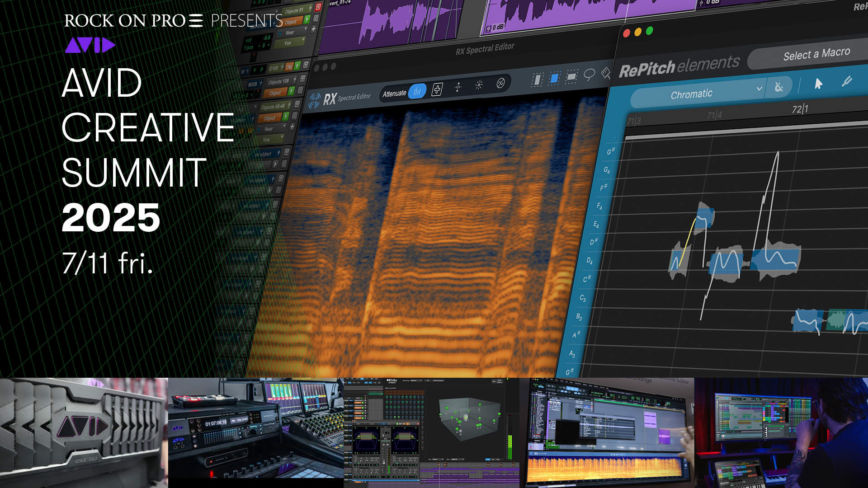Pick the brush selection tool in RX
Image resolution: width=868 pixels, height=488 pixels.
[606, 73]
